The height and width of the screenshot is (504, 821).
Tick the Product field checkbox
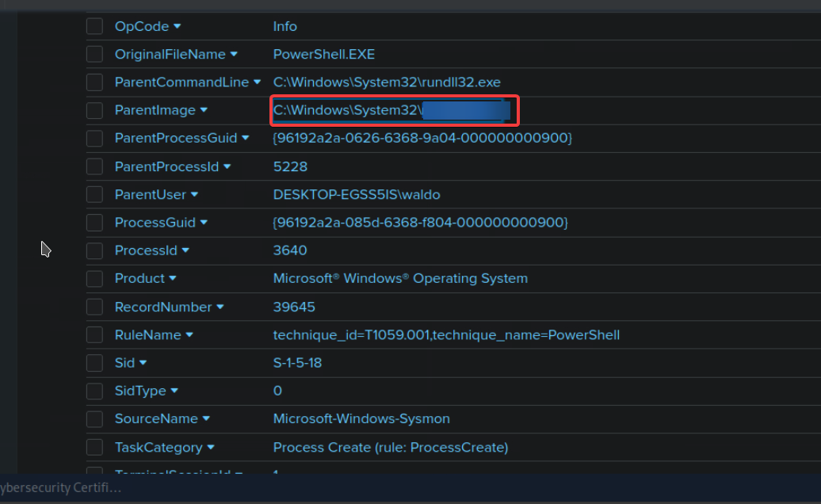point(94,278)
